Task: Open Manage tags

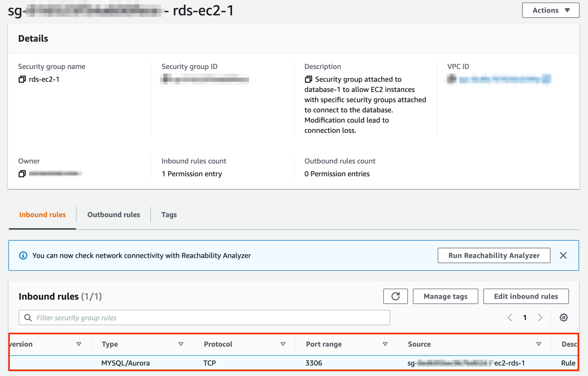Action: click(445, 296)
